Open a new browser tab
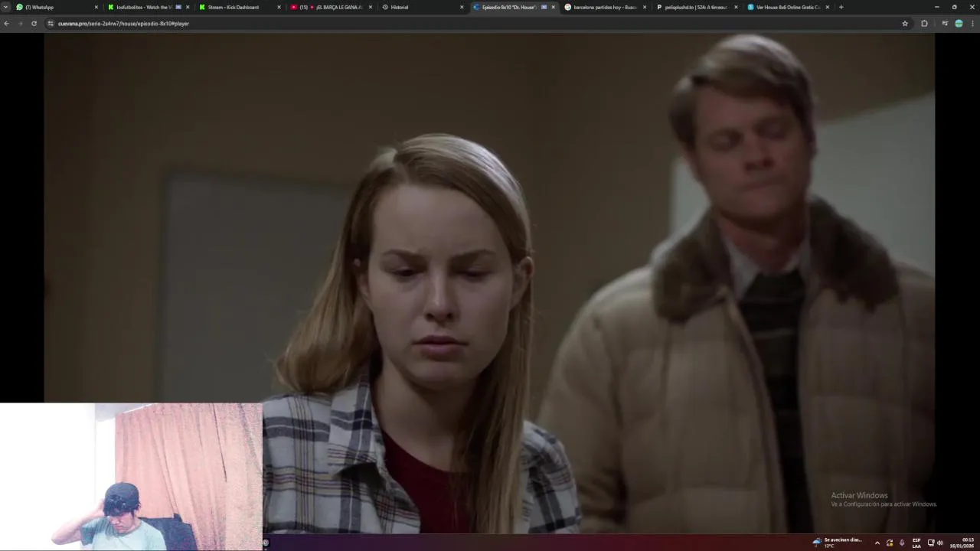 [841, 7]
